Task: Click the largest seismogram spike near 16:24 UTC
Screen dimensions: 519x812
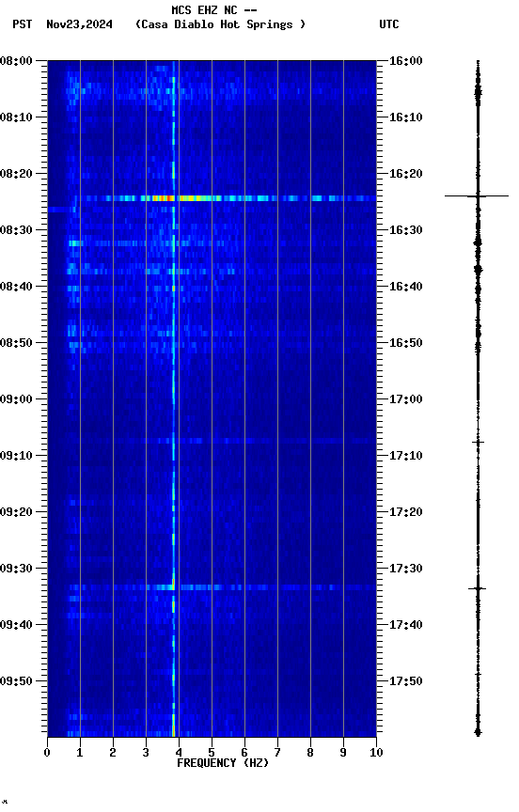Action: pos(477,196)
